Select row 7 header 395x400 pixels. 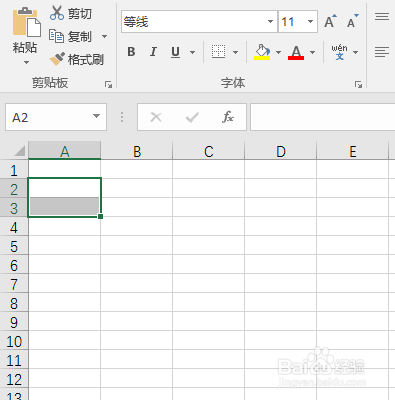pos(14,284)
